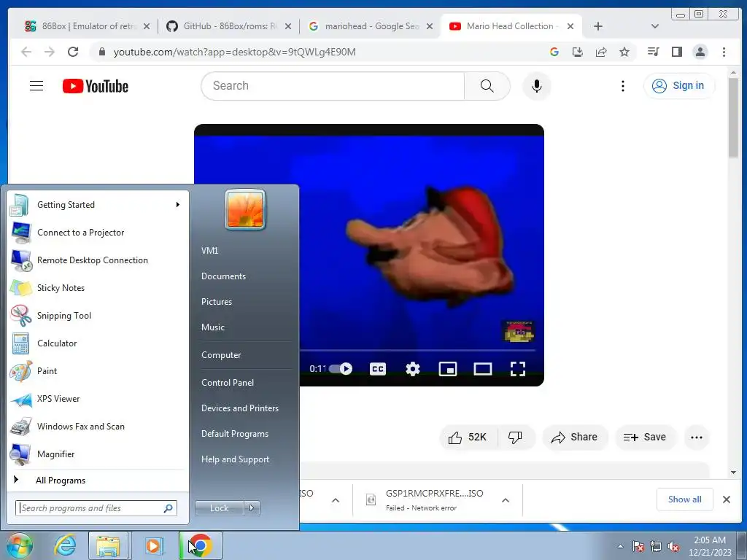Toggle closed captions on the video
Image resolution: width=747 pixels, height=560 pixels.
pyautogui.click(x=378, y=368)
